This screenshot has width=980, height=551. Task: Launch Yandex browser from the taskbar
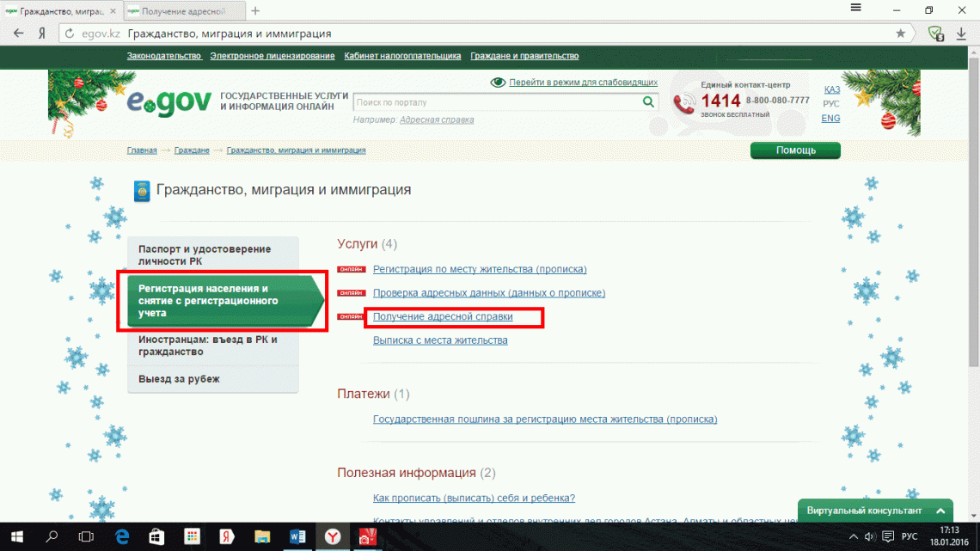tap(333, 538)
